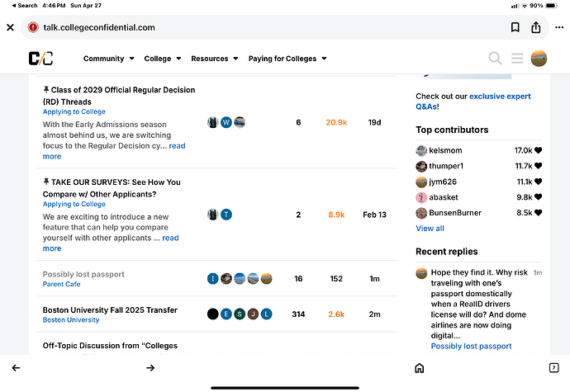Open the browser three-dots menu
The image size is (570, 392).
(x=559, y=27)
